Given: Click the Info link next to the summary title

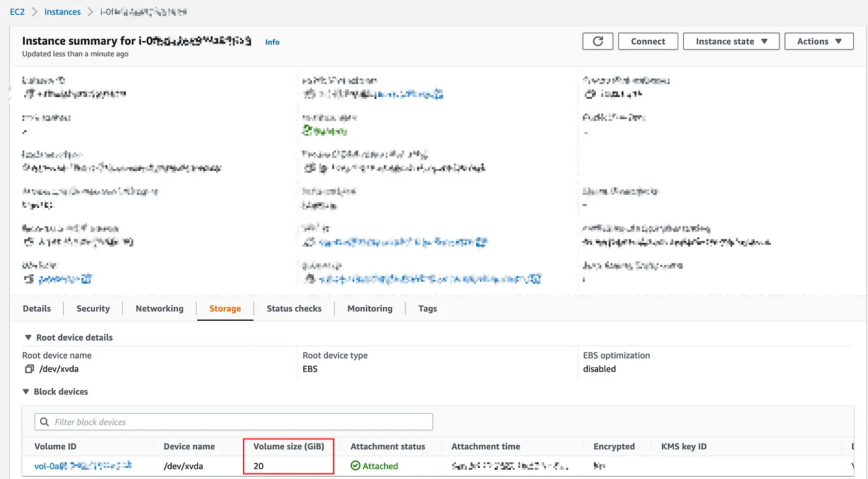Looking at the screenshot, I should point(272,42).
